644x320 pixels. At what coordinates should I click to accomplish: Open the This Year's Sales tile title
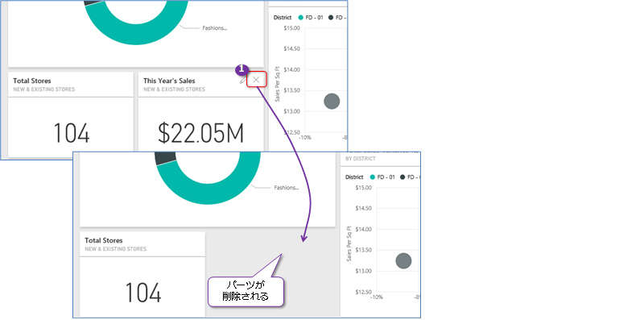pyautogui.click(x=169, y=81)
